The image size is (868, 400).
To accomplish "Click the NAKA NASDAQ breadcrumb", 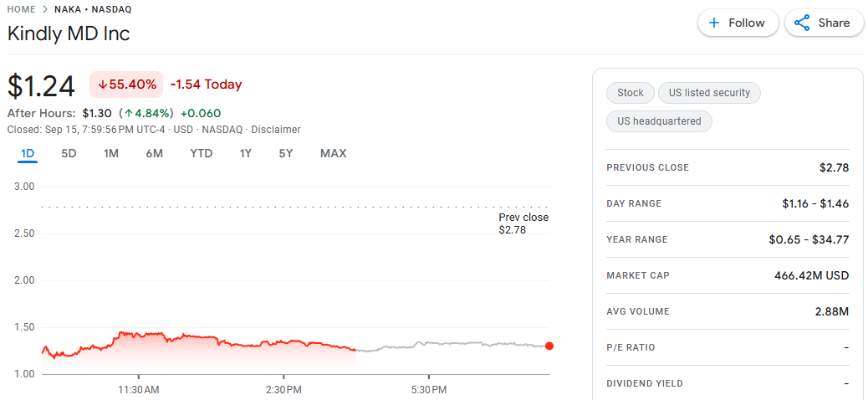I will coord(93,9).
